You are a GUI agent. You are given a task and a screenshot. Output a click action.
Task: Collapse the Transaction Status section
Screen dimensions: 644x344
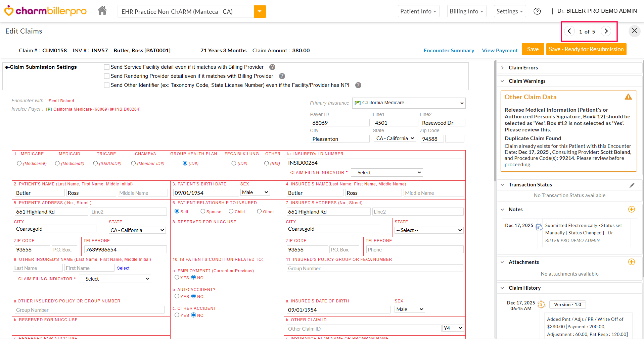[x=502, y=185]
